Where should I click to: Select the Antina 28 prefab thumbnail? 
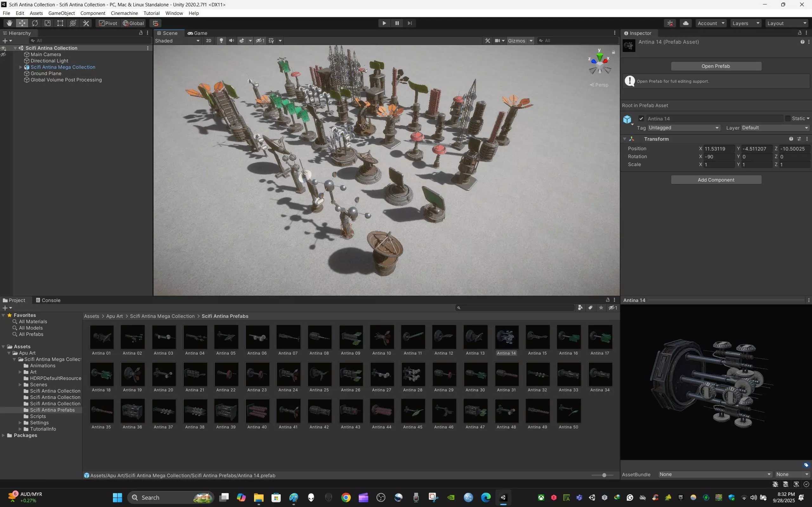point(413,374)
